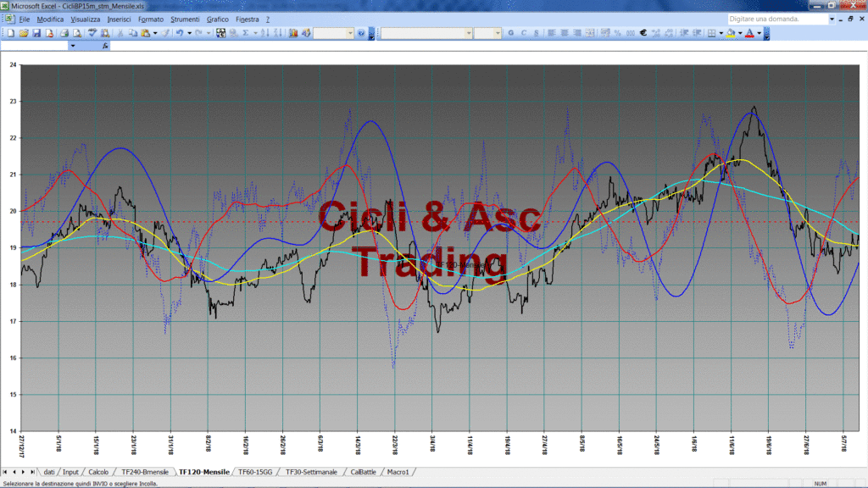Launch the Chart Wizard icon
Screen dimensions: 868x488
pos(292,33)
